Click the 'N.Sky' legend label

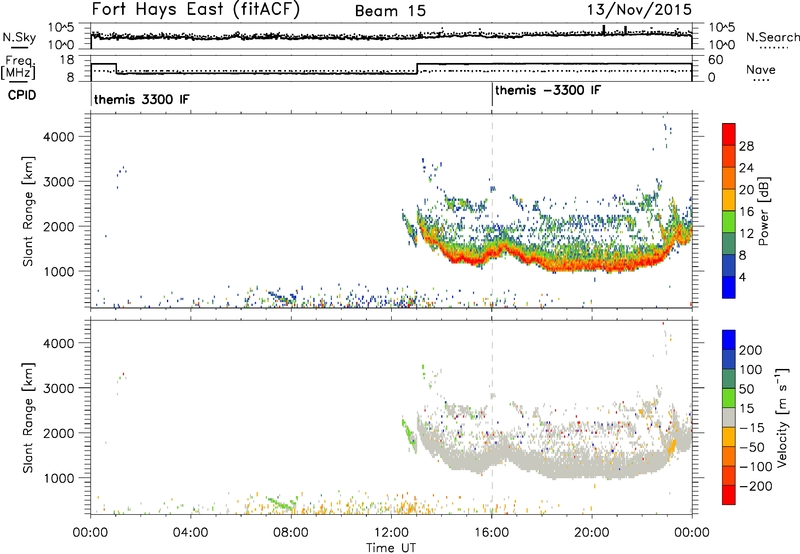click(19, 37)
